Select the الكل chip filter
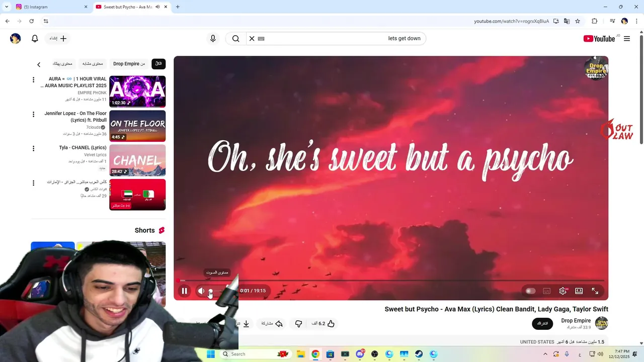This screenshot has width=644, height=362. 158,64
